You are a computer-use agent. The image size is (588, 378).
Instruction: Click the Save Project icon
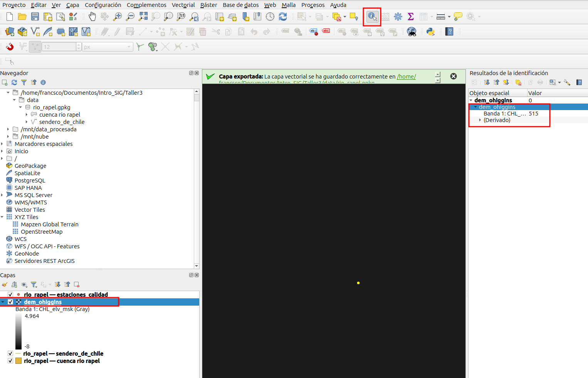click(35, 17)
